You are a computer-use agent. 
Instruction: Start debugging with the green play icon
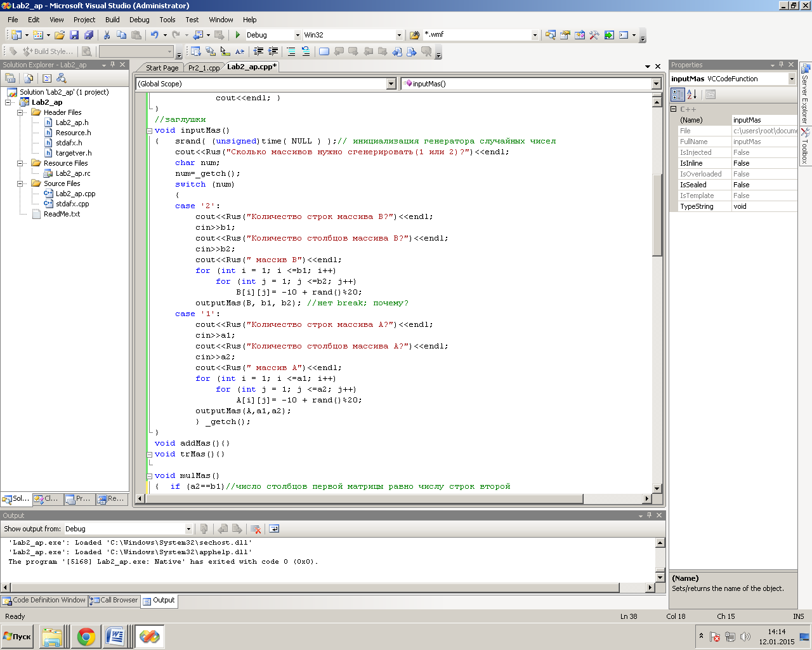(x=238, y=35)
